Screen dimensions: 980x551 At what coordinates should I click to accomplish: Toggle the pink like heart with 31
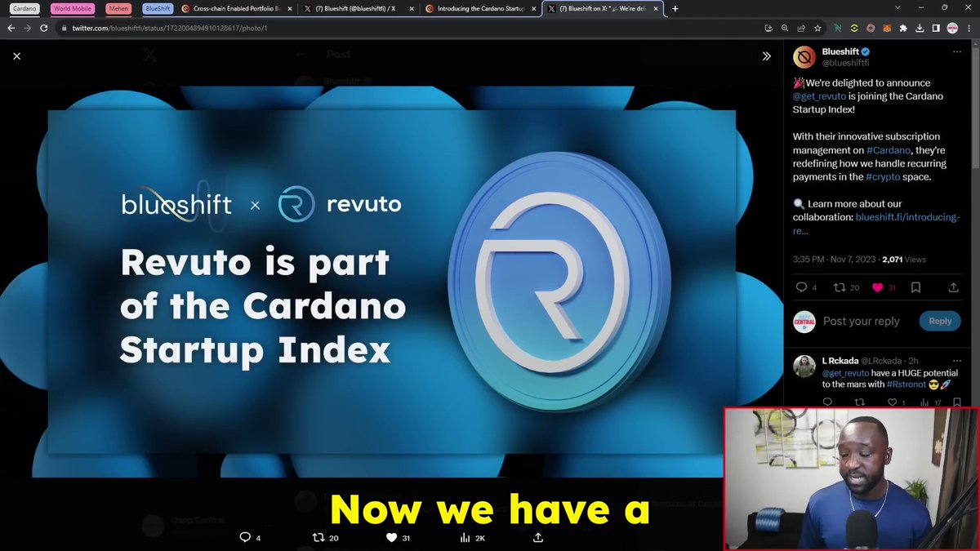click(878, 287)
